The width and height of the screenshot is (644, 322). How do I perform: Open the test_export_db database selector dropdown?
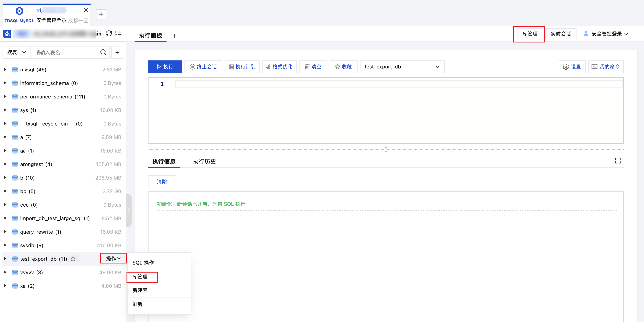[402, 67]
